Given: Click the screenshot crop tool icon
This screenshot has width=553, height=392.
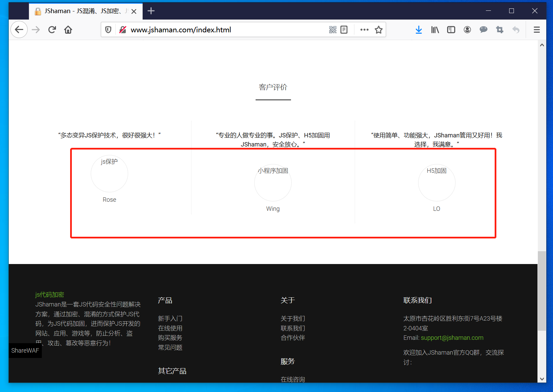Looking at the screenshot, I should pos(500,30).
